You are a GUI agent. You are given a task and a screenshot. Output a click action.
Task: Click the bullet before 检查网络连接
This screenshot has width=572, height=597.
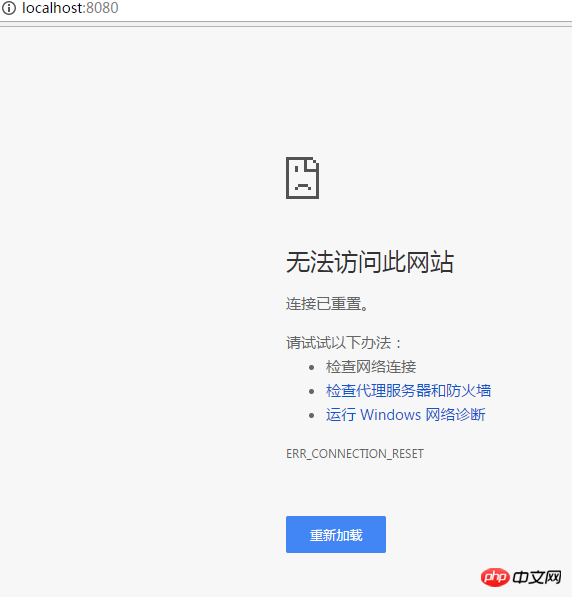pos(312,367)
